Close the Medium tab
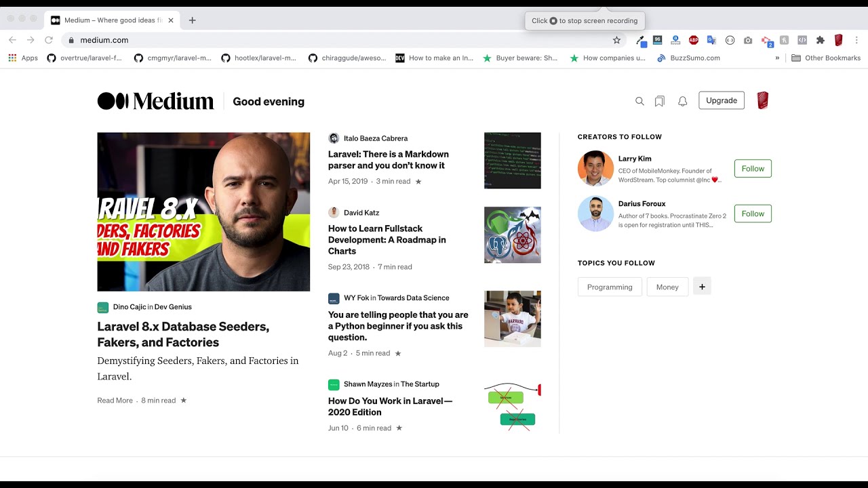The image size is (868, 488). pyautogui.click(x=171, y=20)
